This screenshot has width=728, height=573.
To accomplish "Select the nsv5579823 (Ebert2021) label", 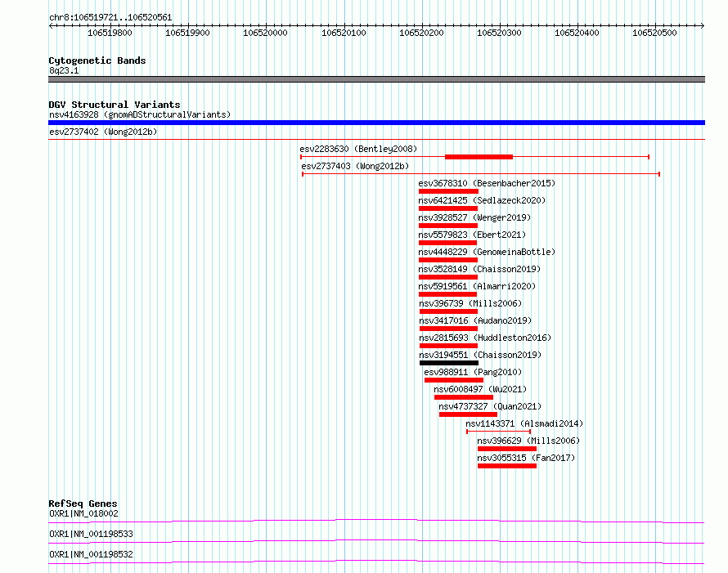I will pos(472,235).
